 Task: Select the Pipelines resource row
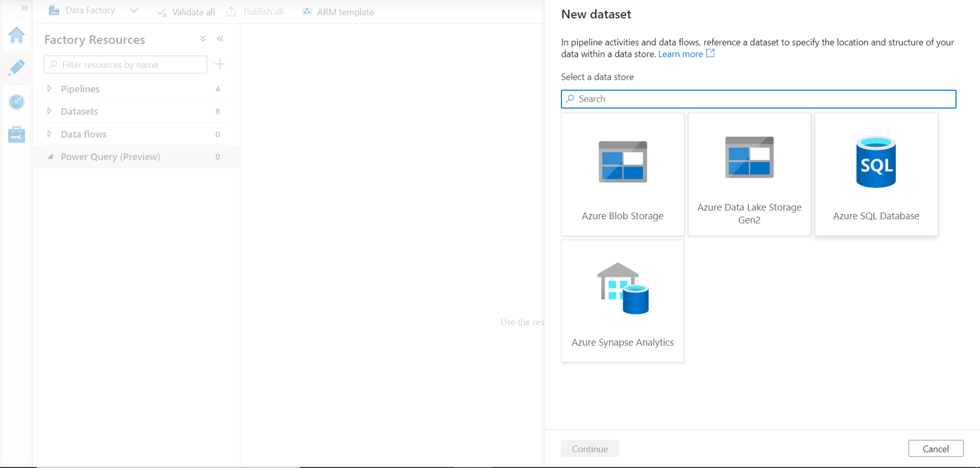click(136, 89)
